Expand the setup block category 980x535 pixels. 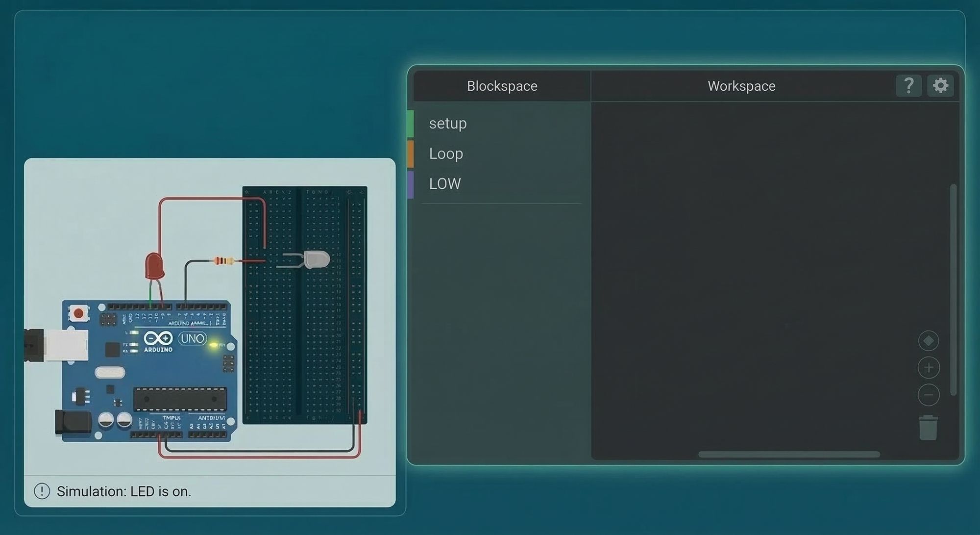[448, 123]
